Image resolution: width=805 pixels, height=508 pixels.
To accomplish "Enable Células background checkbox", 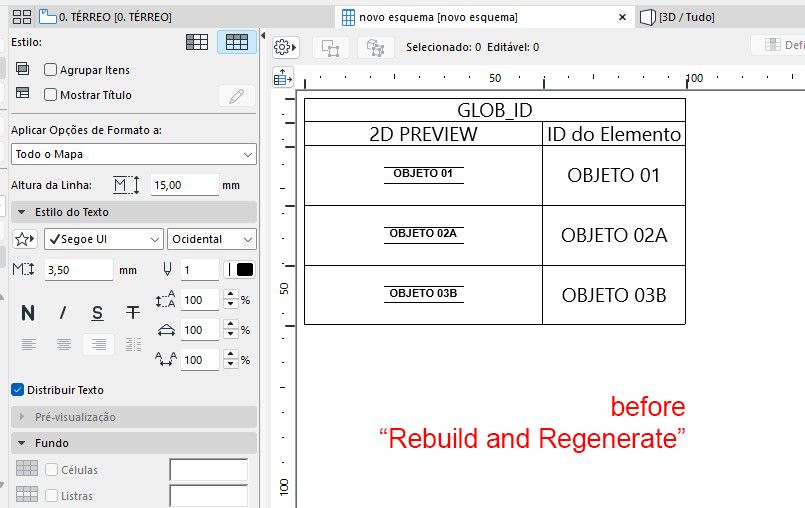I will point(51,469).
